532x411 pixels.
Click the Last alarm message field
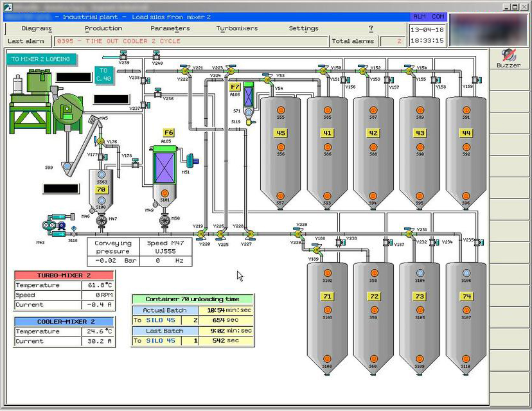coord(191,41)
